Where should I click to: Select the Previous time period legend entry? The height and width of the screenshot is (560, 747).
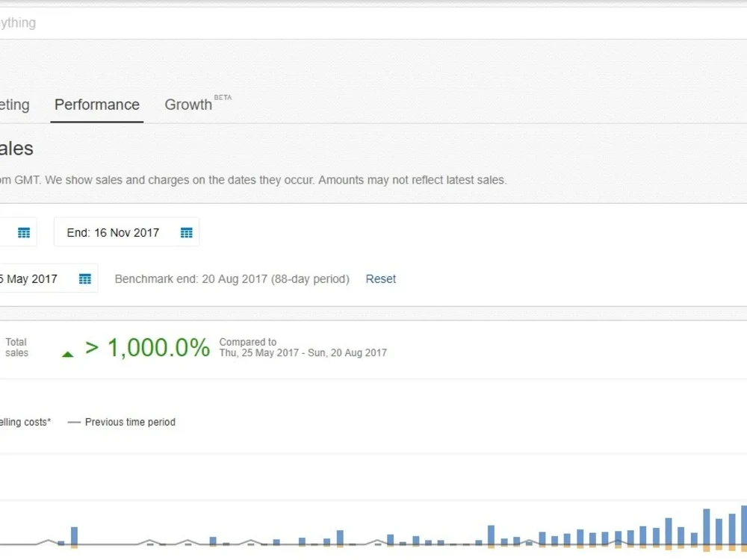[122, 422]
